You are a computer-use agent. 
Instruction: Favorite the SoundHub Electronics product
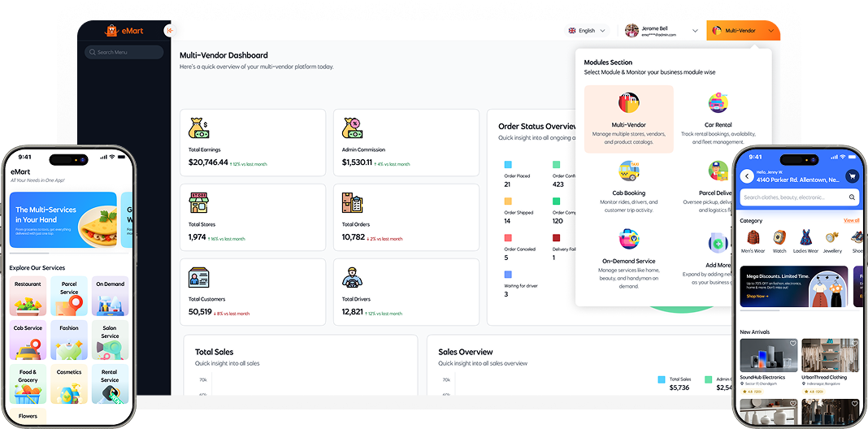pyautogui.click(x=792, y=344)
